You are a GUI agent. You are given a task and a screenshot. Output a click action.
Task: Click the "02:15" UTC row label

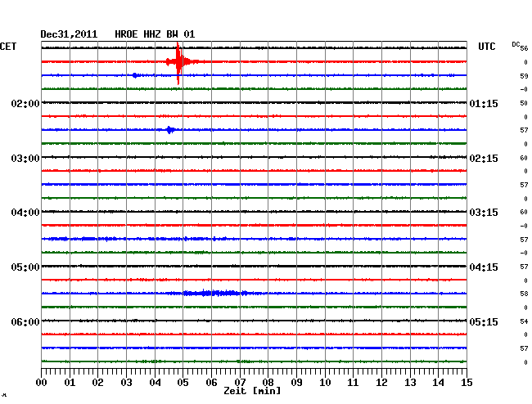click(484, 159)
